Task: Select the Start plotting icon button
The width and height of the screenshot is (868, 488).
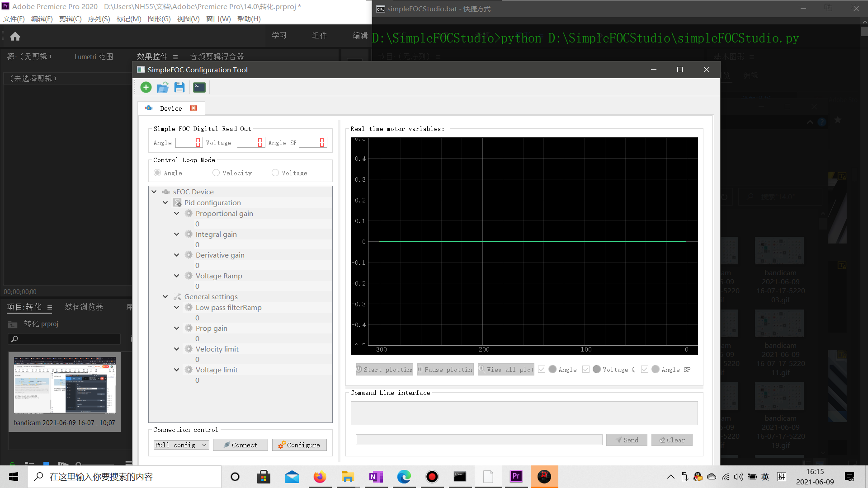Action: pyautogui.click(x=384, y=369)
